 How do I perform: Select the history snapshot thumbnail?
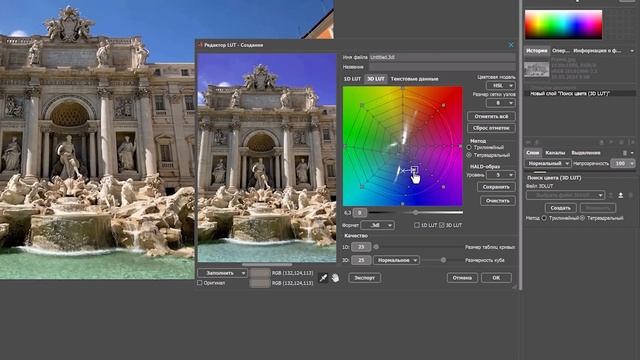[x=537, y=70]
